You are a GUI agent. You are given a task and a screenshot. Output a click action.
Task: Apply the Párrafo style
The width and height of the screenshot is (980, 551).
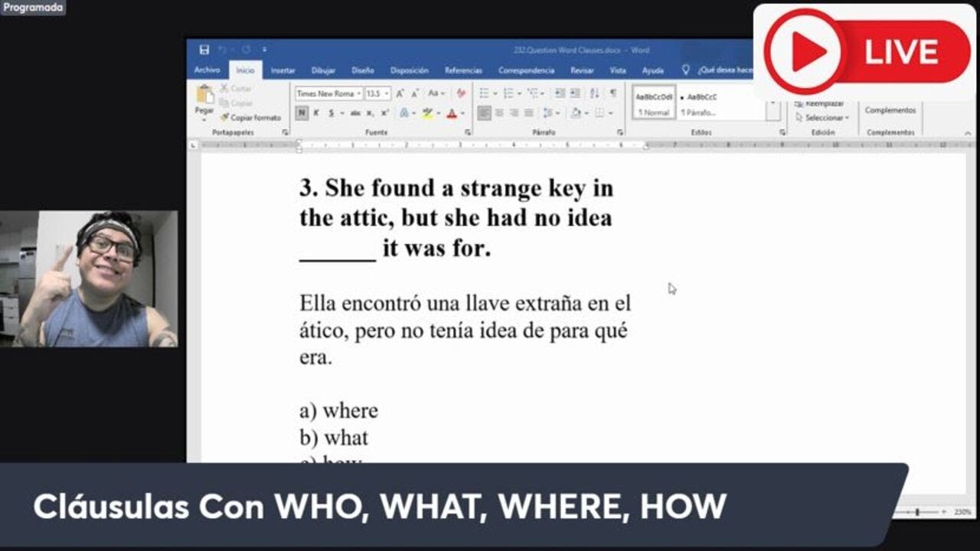tap(698, 103)
